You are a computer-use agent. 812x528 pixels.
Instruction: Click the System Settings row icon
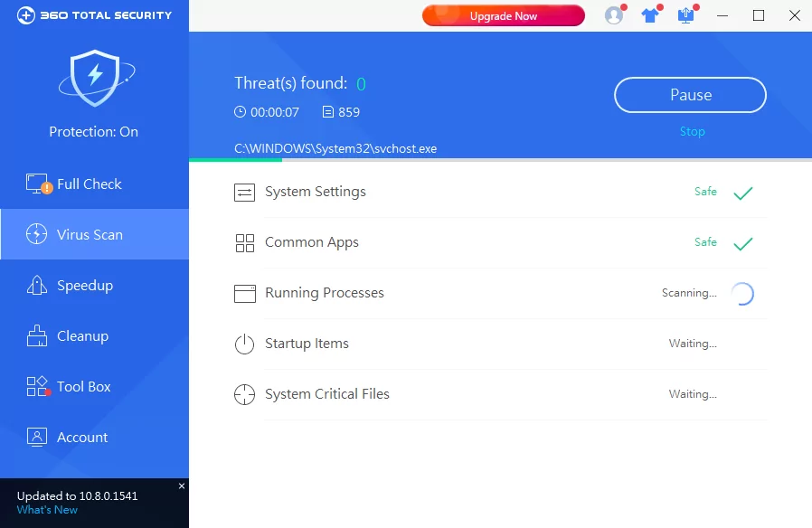tap(244, 192)
